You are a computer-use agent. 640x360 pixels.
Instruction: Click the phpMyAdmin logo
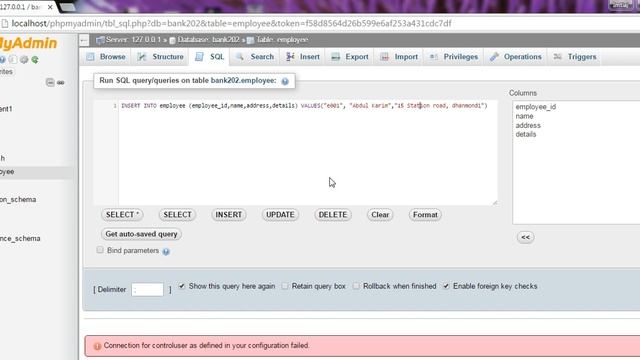pyautogui.click(x=28, y=43)
